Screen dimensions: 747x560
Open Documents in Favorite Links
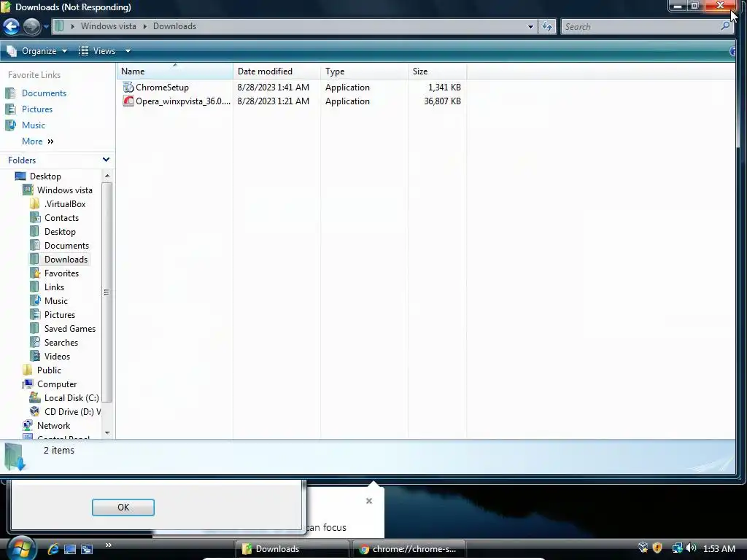pyautogui.click(x=44, y=93)
